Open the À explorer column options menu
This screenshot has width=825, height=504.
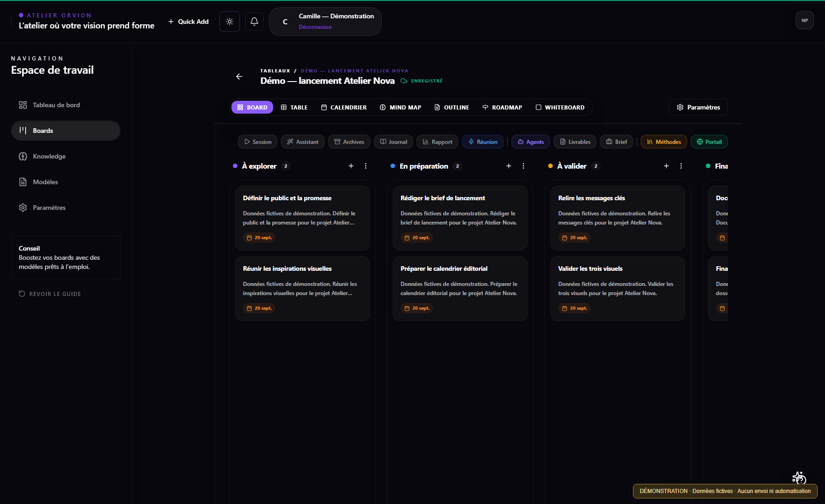(366, 166)
